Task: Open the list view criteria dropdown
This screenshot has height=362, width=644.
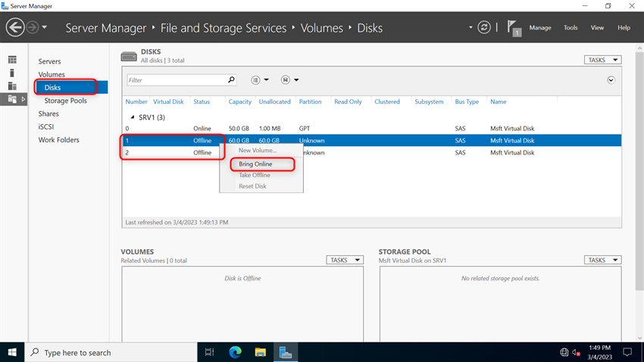Action: (x=260, y=80)
